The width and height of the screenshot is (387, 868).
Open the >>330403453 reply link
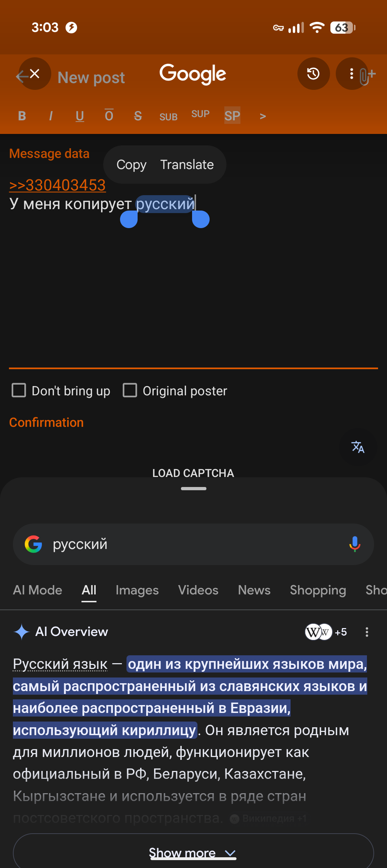[57, 185]
